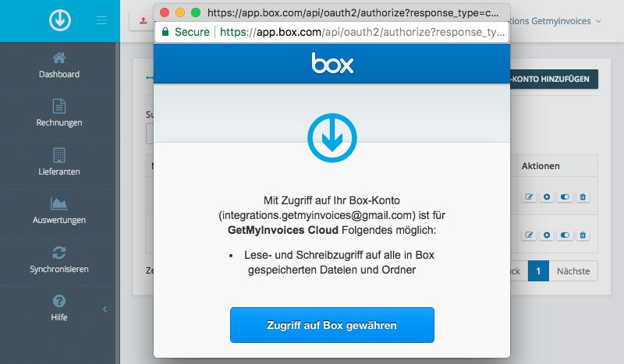Open Hilfe in the sidebar
Image resolution: width=624 pixels, height=364 pixels.
point(59,309)
